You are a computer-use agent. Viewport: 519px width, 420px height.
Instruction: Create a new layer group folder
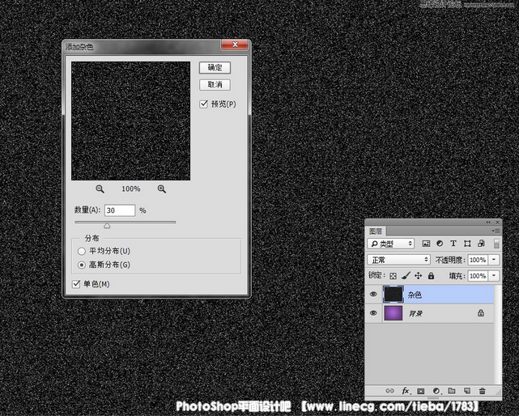(x=452, y=391)
